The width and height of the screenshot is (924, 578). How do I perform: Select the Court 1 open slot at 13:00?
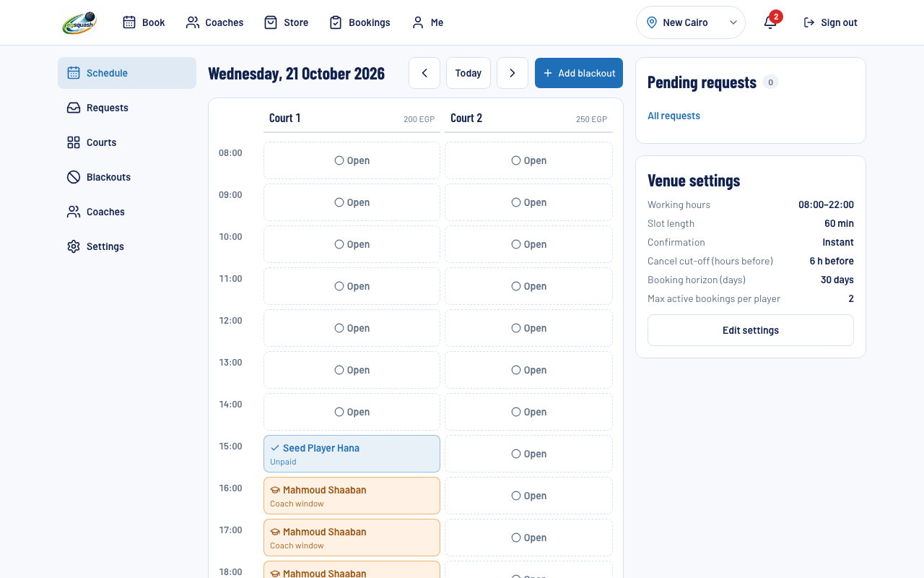coord(352,370)
